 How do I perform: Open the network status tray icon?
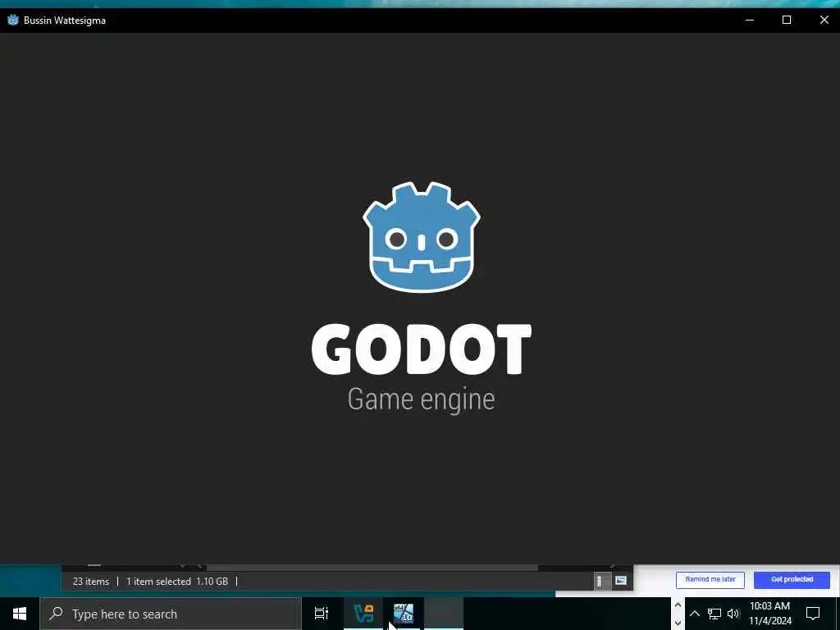coord(714,614)
